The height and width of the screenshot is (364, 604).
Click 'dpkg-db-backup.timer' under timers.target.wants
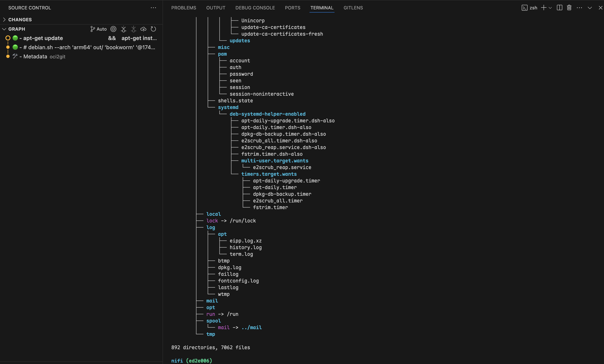point(282,194)
